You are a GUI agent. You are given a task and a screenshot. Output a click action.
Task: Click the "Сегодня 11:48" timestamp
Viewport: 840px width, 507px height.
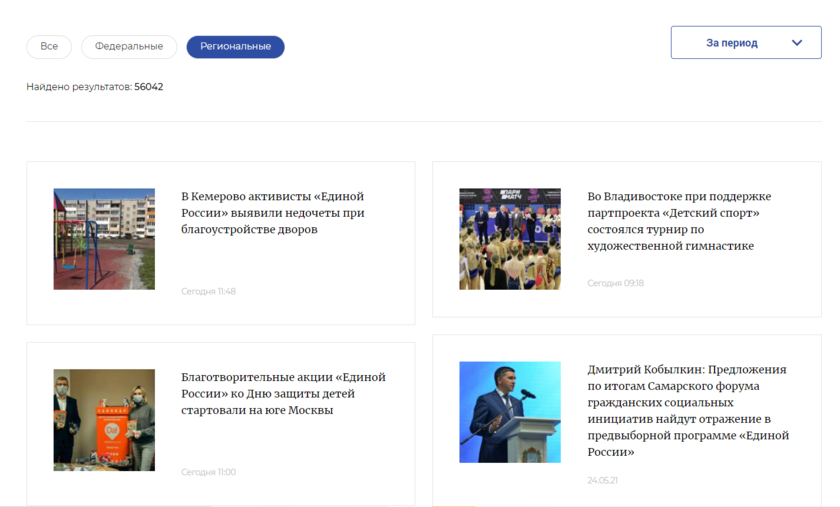[x=208, y=292]
